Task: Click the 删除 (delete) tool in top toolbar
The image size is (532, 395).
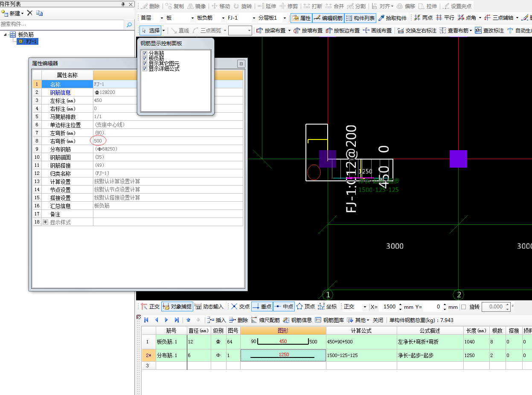Action: click(150, 6)
